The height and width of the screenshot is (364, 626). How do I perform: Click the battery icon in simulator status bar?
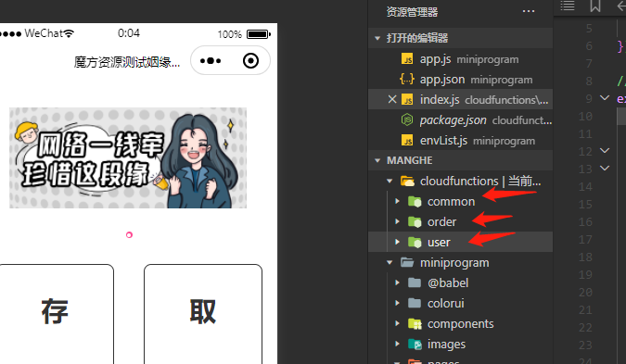259,34
